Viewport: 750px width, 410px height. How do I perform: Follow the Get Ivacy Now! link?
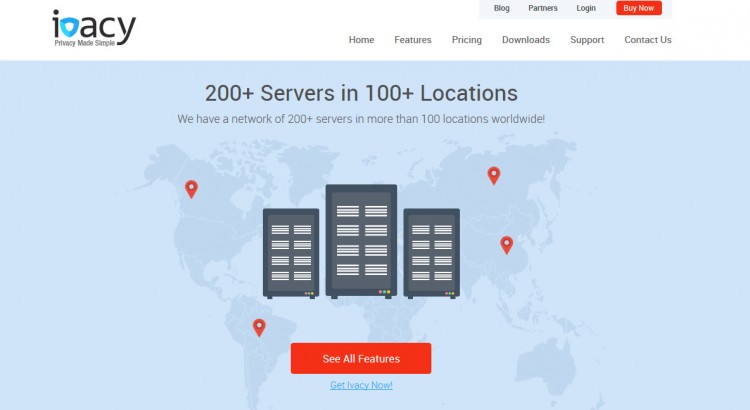coord(361,385)
